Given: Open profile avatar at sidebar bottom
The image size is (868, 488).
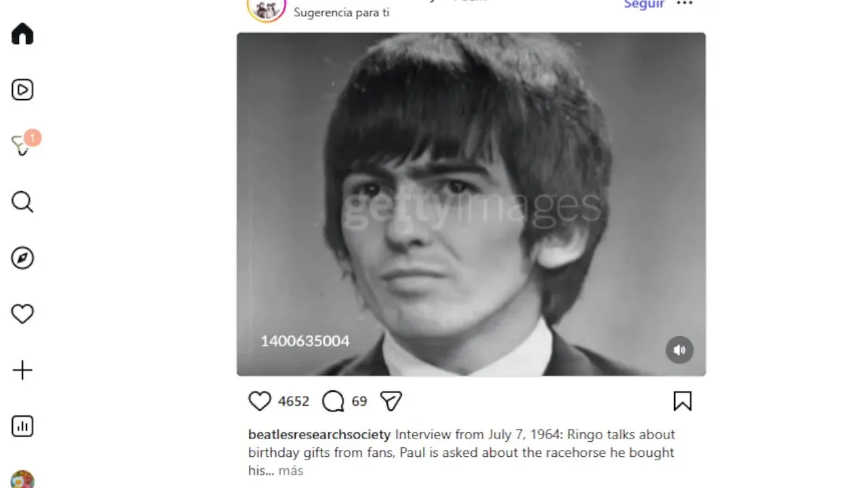Looking at the screenshot, I should pos(22,479).
